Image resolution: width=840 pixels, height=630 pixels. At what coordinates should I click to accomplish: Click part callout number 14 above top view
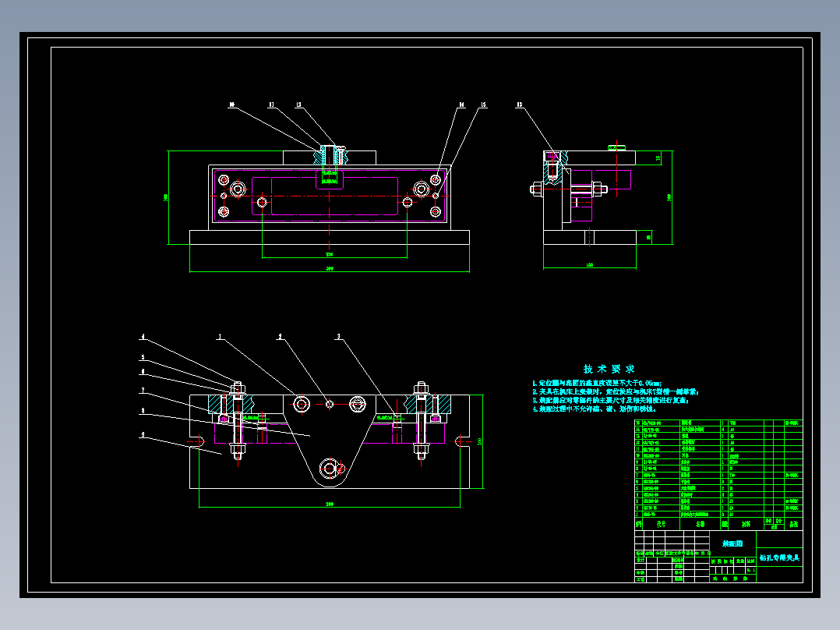462,104
